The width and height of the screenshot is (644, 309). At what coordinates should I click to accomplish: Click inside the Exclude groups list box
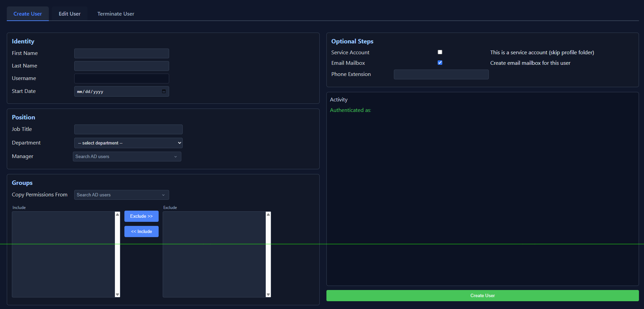pyautogui.click(x=215, y=254)
